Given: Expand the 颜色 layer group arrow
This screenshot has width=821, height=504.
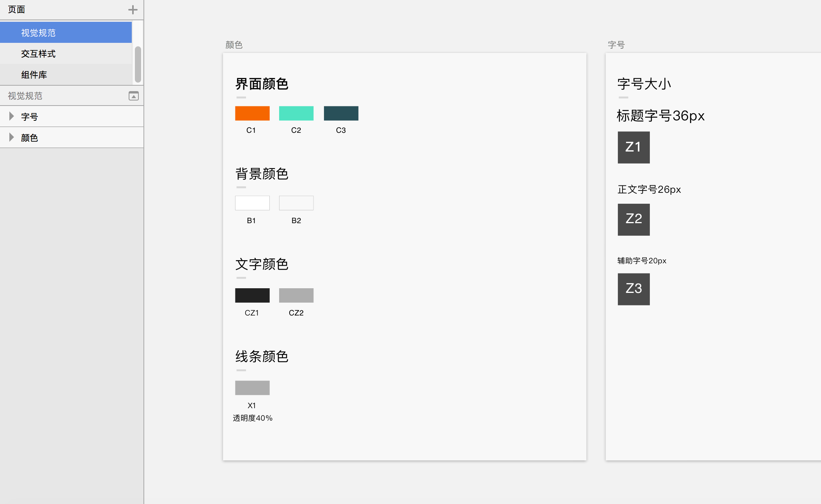Looking at the screenshot, I should [x=11, y=137].
